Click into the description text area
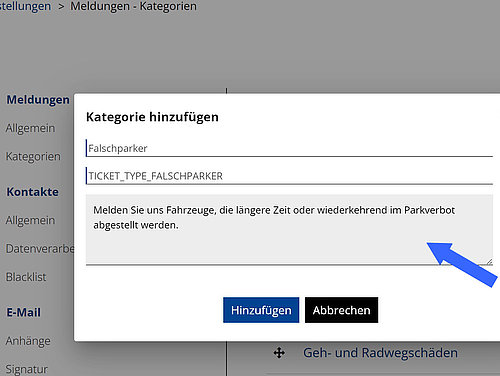 (289, 229)
